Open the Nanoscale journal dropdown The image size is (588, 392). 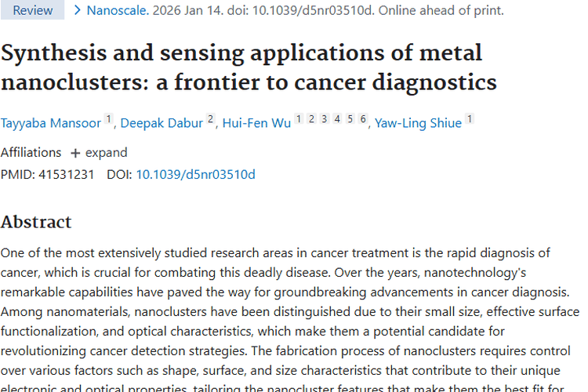point(117,10)
